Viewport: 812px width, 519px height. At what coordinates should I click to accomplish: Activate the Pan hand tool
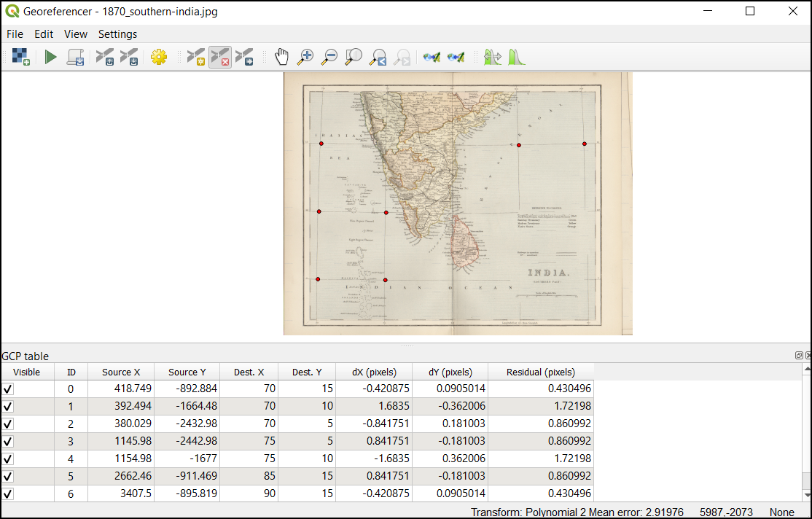click(281, 57)
